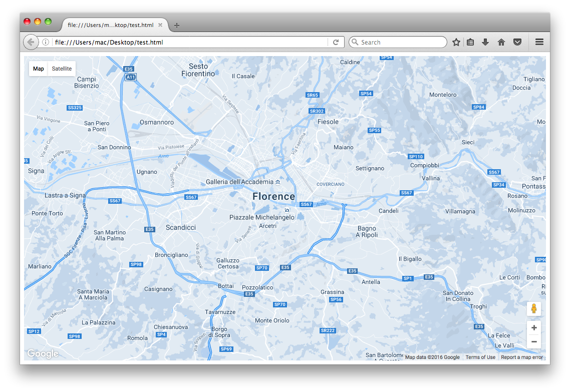Viewport: 570px width, 392px height.
Task: Open the Pocket icon in toolbar
Action: (517, 42)
